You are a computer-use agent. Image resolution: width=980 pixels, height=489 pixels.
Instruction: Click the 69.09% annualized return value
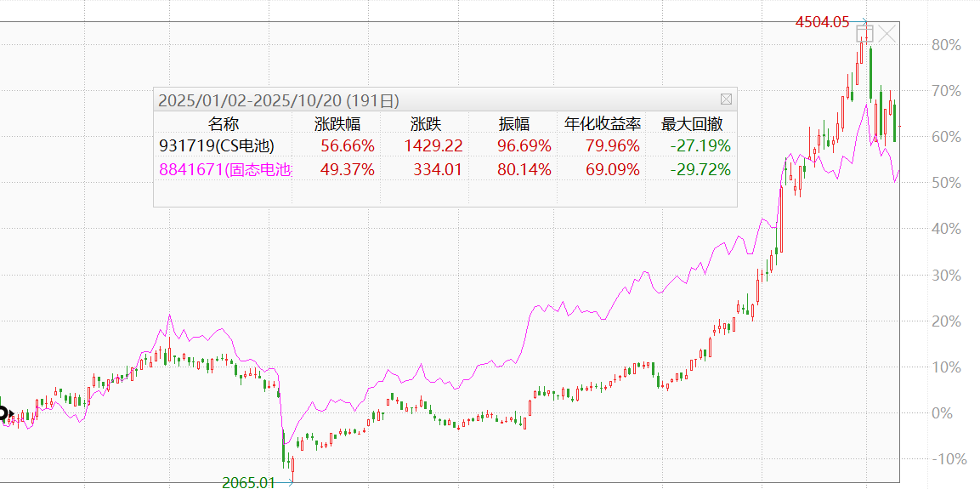tap(612, 169)
